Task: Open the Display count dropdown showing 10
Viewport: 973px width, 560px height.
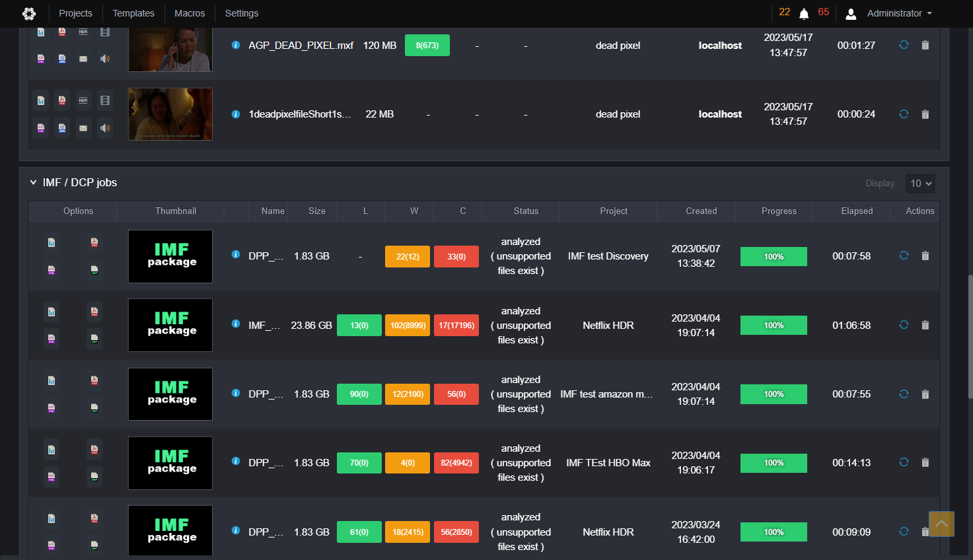Action: (x=920, y=183)
